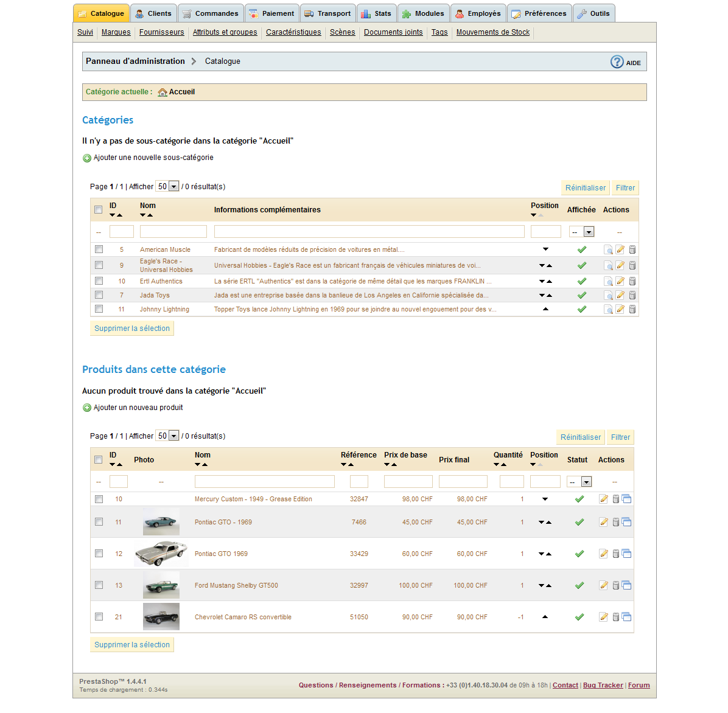Check the Johnny Lightning category checkbox
The height and width of the screenshot is (713, 728).
pyautogui.click(x=99, y=308)
